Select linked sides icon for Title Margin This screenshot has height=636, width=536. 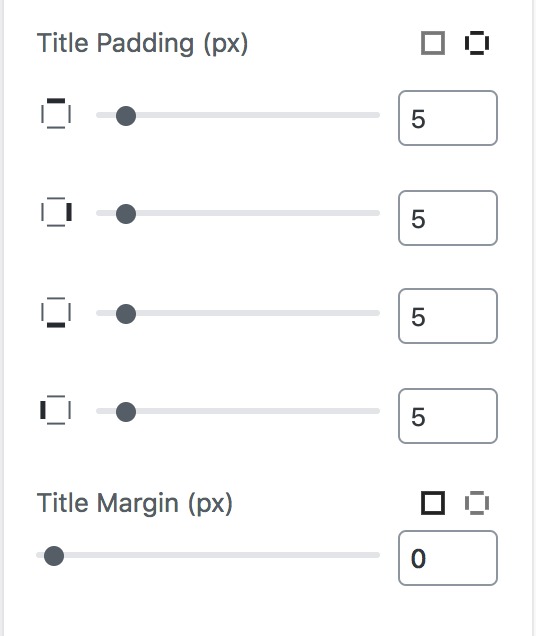coord(433,503)
